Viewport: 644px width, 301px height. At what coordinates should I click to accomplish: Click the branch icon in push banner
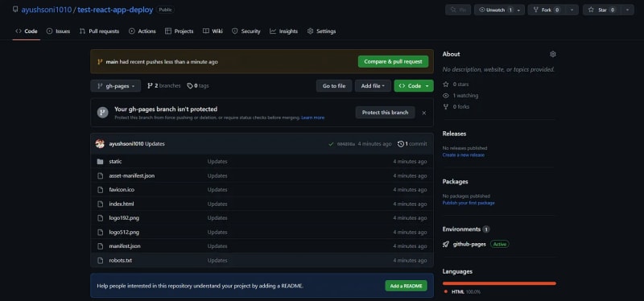coord(100,62)
